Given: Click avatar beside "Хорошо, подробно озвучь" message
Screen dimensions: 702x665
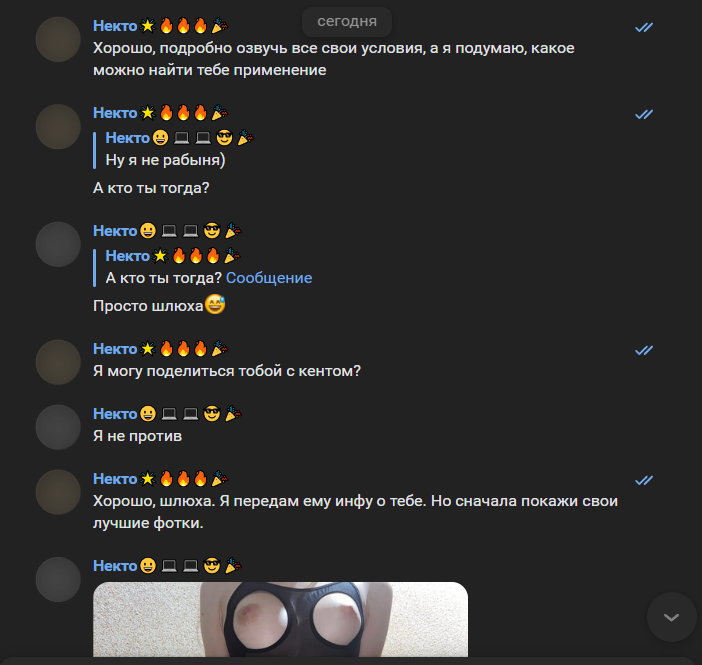Looking at the screenshot, I should pyautogui.click(x=58, y=39).
